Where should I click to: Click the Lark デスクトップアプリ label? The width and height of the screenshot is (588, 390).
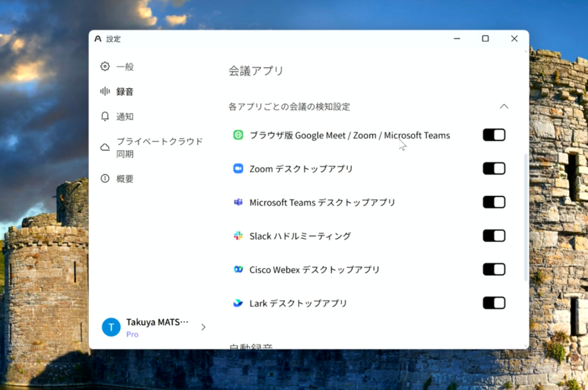(298, 303)
